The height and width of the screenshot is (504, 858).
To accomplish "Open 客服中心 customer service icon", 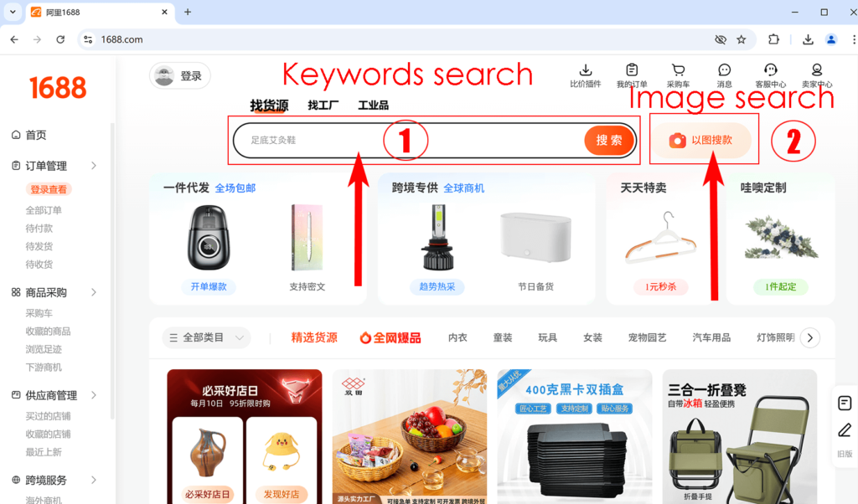I will pyautogui.click(x=770, y=71).
